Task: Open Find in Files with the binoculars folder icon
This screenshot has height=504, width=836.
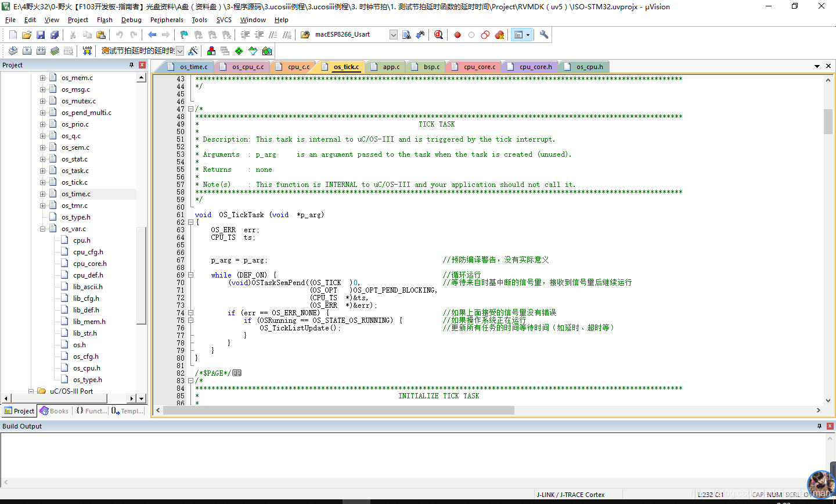Action: [x=305, y=35]
